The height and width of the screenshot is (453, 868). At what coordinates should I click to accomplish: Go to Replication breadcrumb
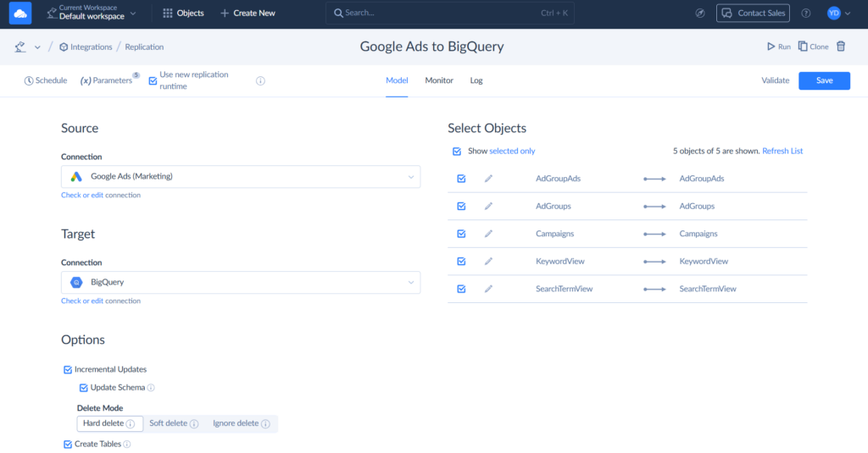(x=144, y=47)
